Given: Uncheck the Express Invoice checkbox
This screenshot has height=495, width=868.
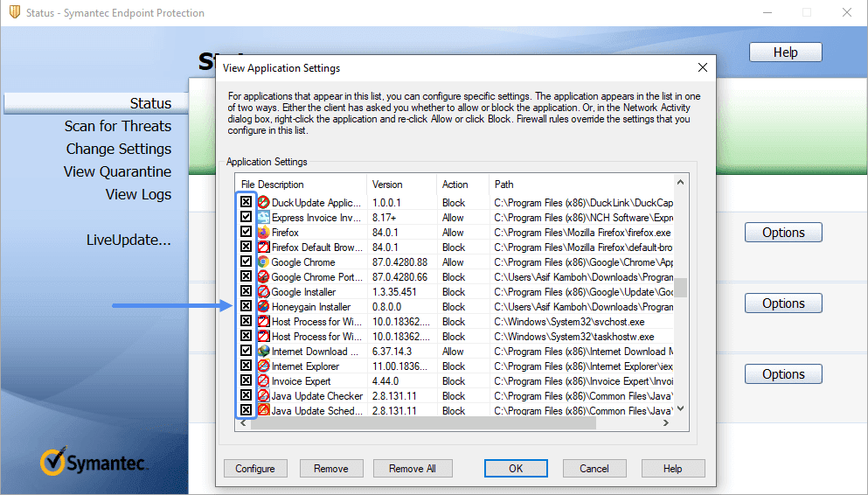Looking at the screenshot, I should [x=246, y=217].
